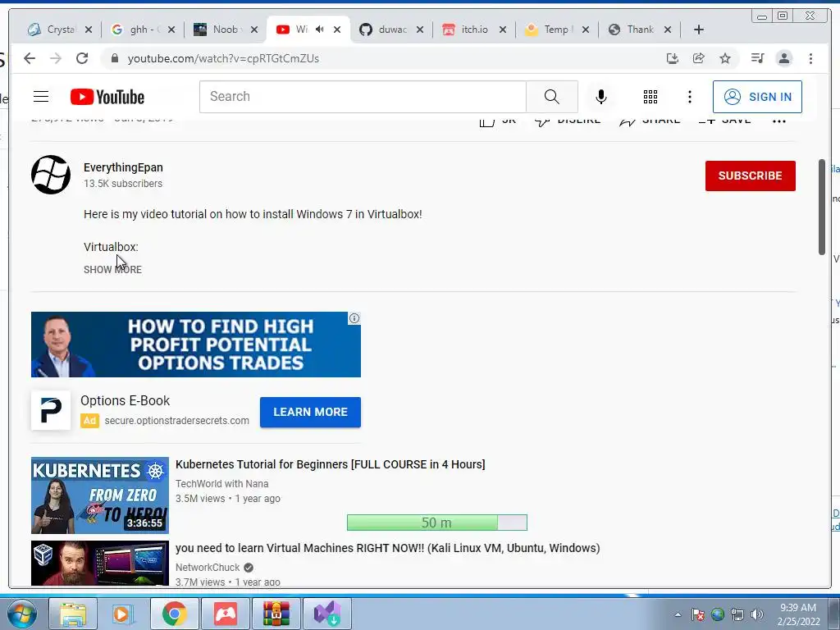Bookmark this page with the star icon
Screen dimensions: 840x630
(725, 58)
